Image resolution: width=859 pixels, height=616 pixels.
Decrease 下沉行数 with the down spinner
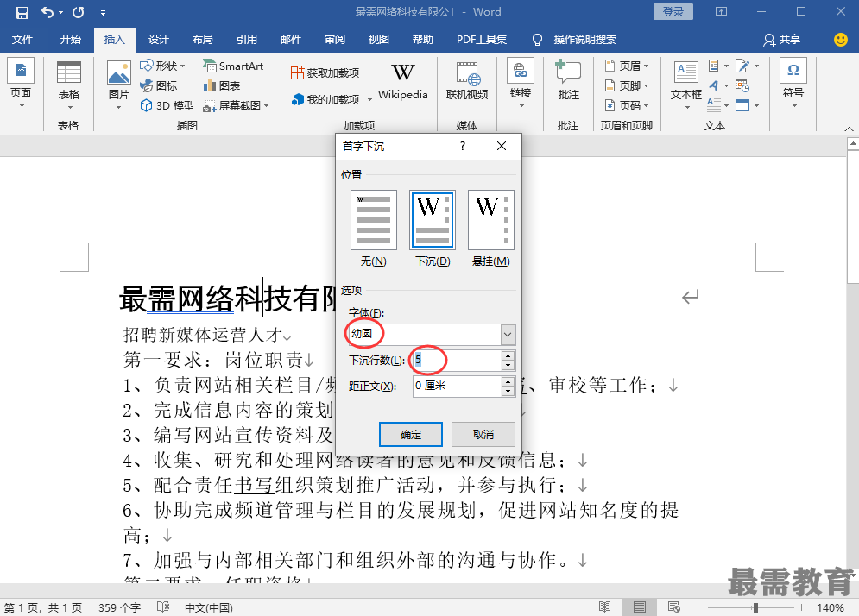(508, 365)
